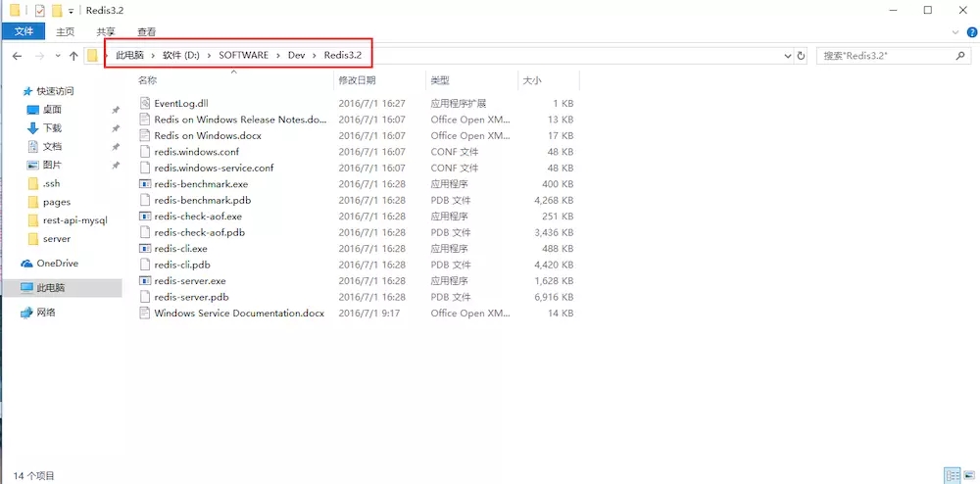Click the properties quick access toolbar icon
The height and width of the screenshot is (484, 980).
[x=40, y=10]
